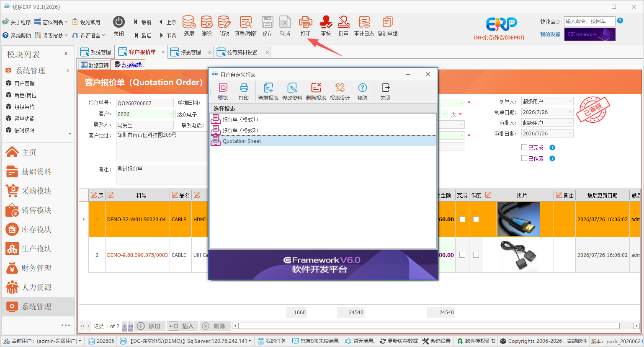Check 完成 box in row DEMO-9.88.390.075/0003
Screen dimensions: 644x347
[x=462, y=255]
